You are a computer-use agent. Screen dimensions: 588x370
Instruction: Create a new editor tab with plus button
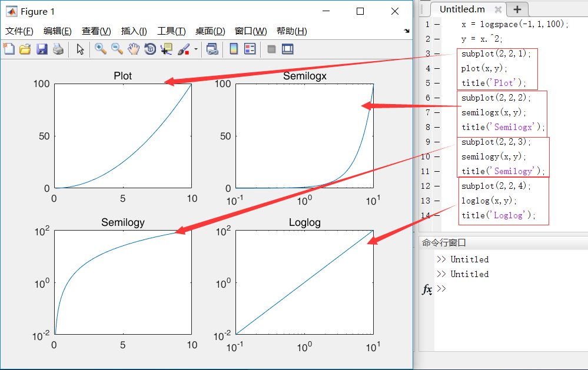tap(517, 9)
